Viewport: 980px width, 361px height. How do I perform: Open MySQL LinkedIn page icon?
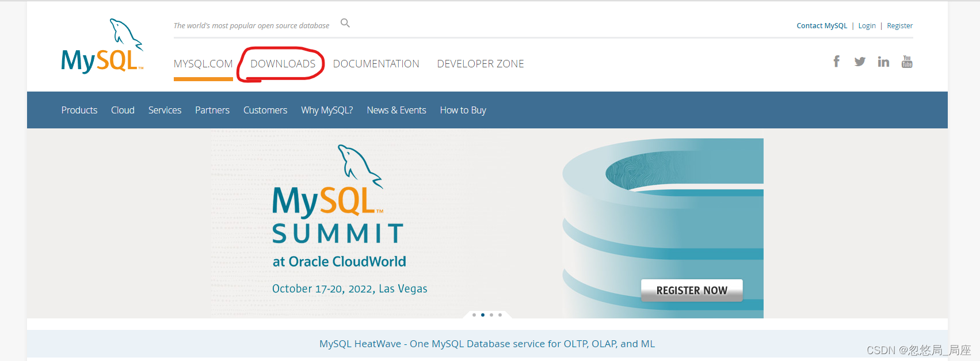pos(883,62)
